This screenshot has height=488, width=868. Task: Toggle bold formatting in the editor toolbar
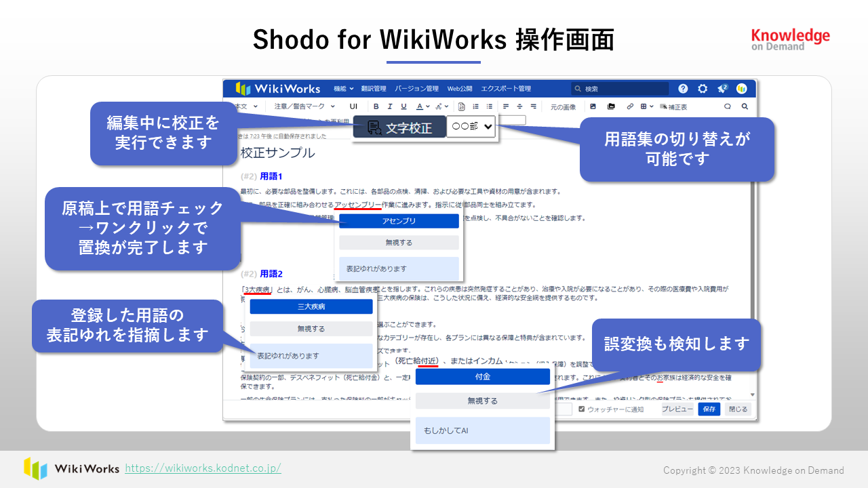point(376,106)
